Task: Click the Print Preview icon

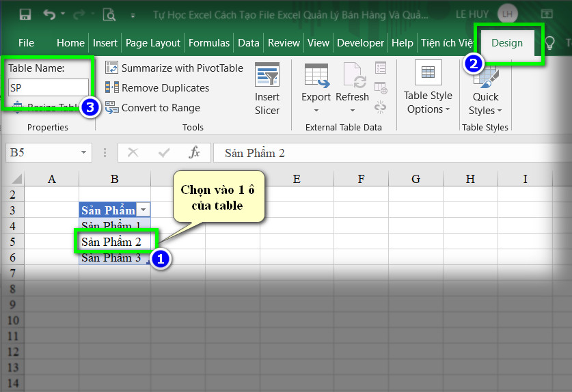Action: tap(109, 15)
